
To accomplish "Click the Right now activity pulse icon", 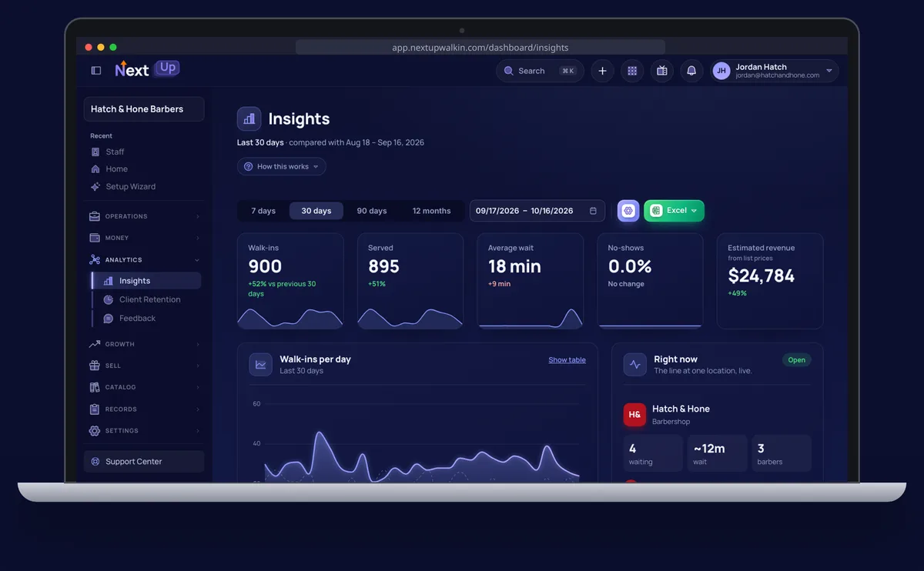I will (634, 365).
